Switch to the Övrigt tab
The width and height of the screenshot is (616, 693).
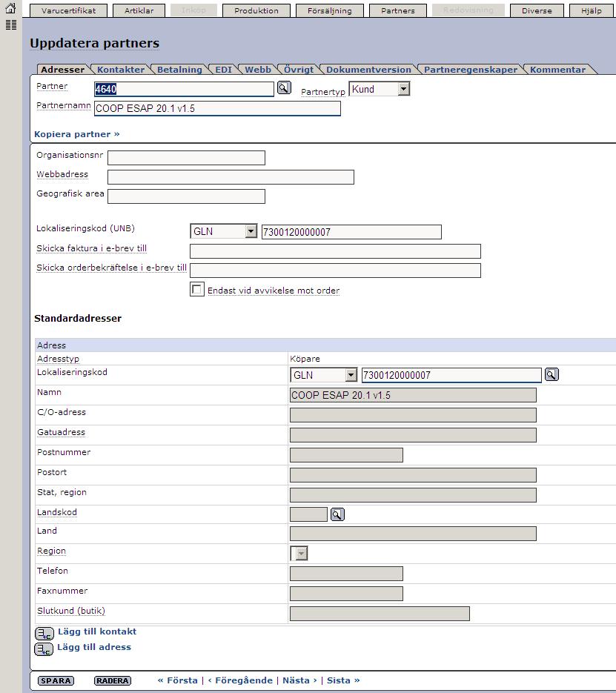point(299,70)
